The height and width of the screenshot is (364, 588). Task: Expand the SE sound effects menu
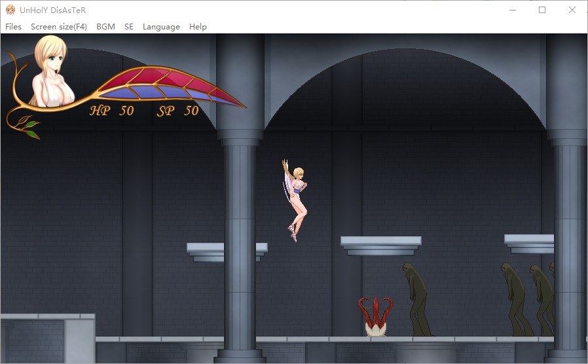pos(129,27)
